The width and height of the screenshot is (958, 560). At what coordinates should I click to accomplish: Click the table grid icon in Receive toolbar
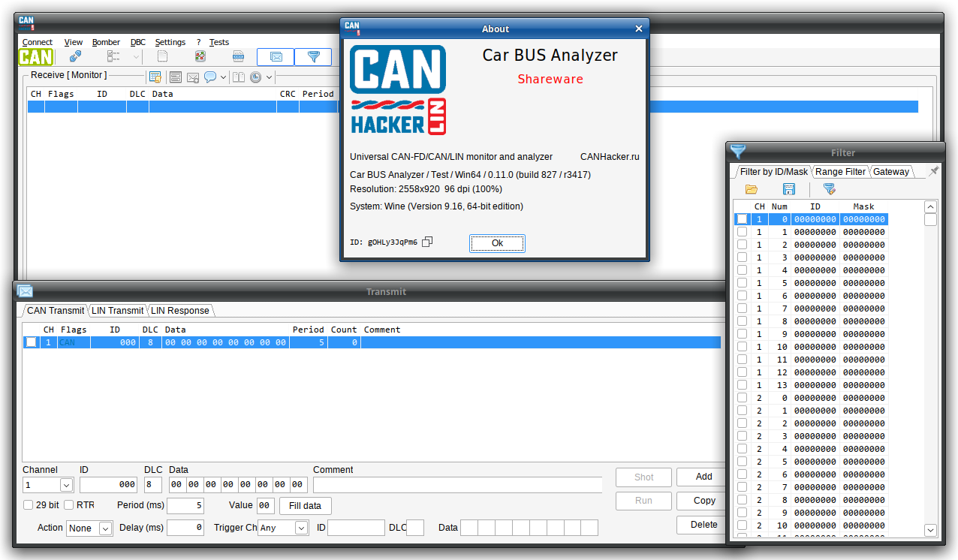[x=155, y=77]
